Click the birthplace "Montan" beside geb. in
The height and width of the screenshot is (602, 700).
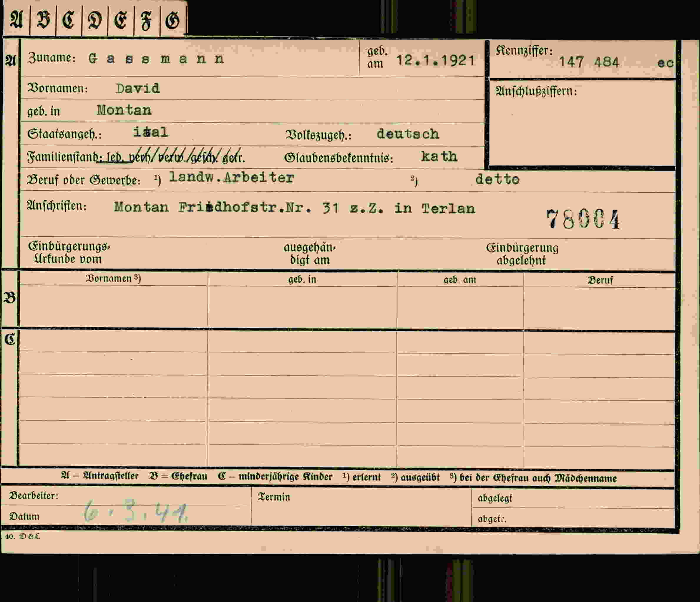tap(124, 110)
